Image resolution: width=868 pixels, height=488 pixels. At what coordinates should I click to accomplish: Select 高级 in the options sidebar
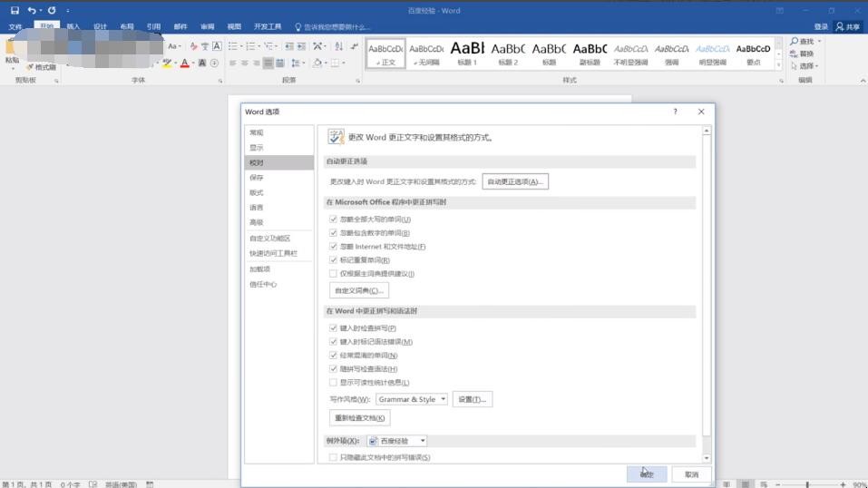pyautogui.click(x=257, y=223)
